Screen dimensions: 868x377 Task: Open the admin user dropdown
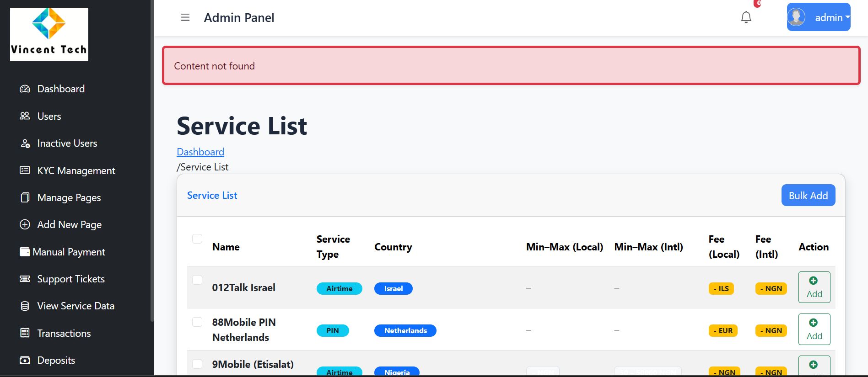(818, 17)
